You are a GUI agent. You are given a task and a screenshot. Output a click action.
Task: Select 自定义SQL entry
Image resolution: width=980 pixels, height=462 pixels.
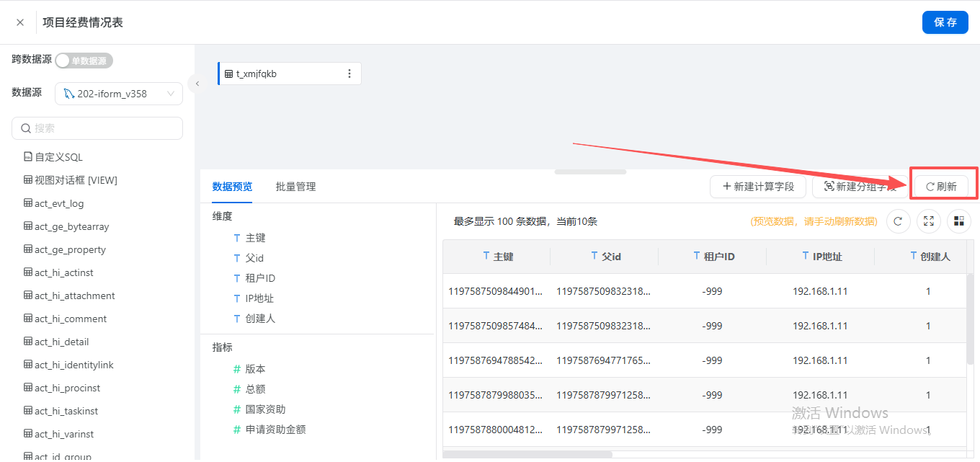(x=53, y=157)
